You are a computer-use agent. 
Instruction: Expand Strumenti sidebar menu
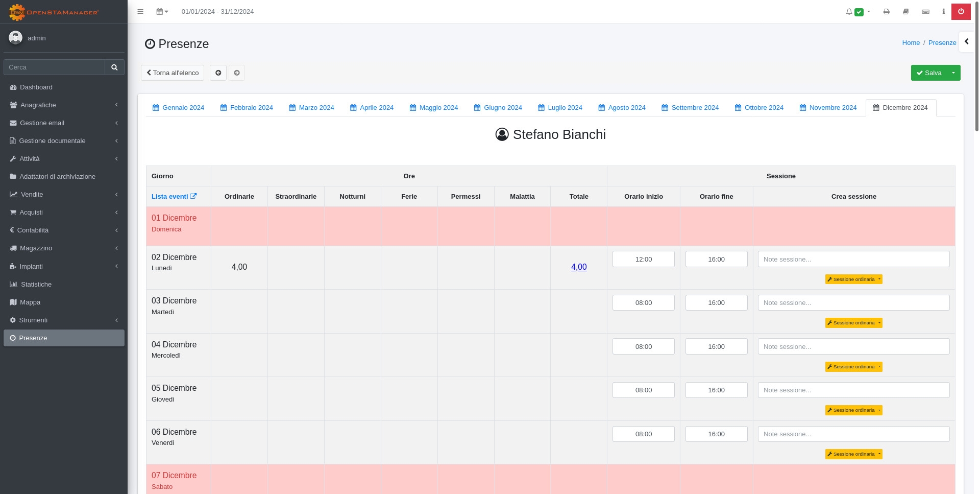pyautogui.click(x=64, y=320)
